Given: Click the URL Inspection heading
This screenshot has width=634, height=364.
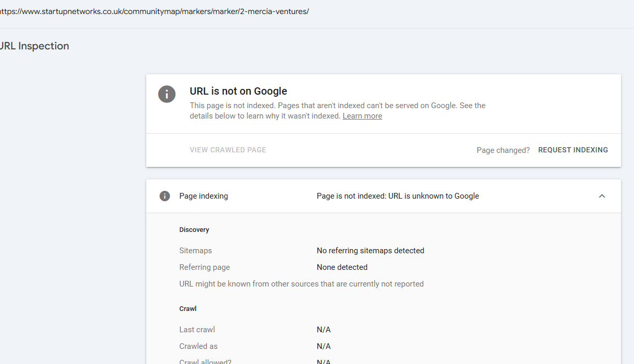Looking at the screenshot, I should coord(34,46).
